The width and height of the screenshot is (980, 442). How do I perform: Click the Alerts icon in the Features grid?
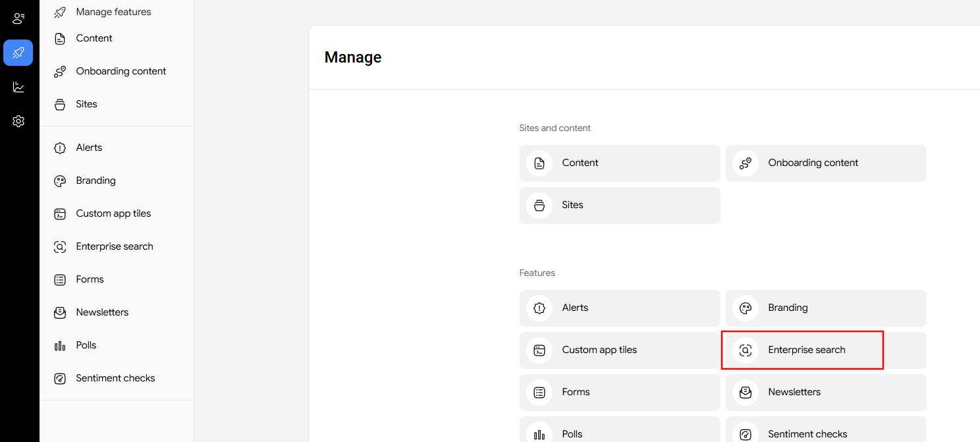coord(539,308)
